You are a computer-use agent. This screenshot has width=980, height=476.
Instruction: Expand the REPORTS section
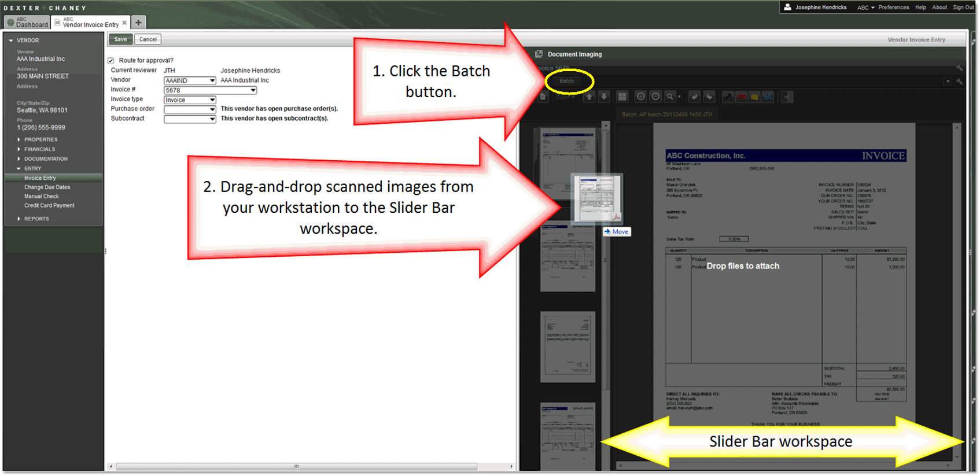(x=19, y=219)
